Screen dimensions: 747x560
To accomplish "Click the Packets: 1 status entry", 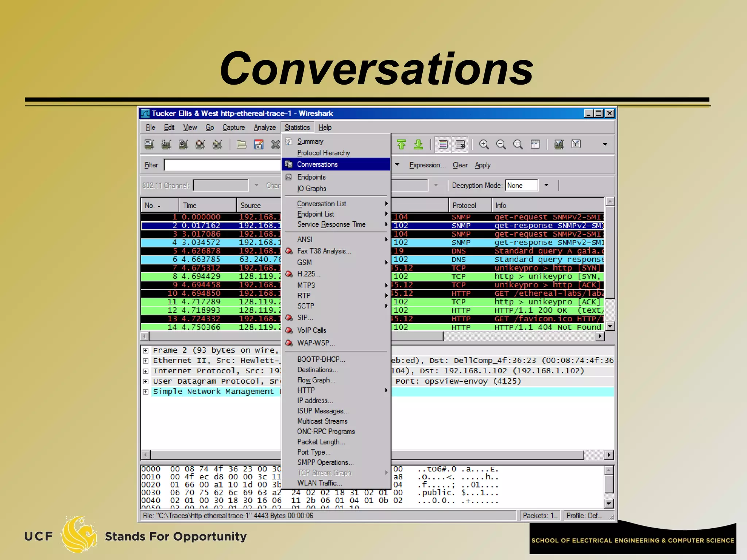I will [x=540, y=516].
